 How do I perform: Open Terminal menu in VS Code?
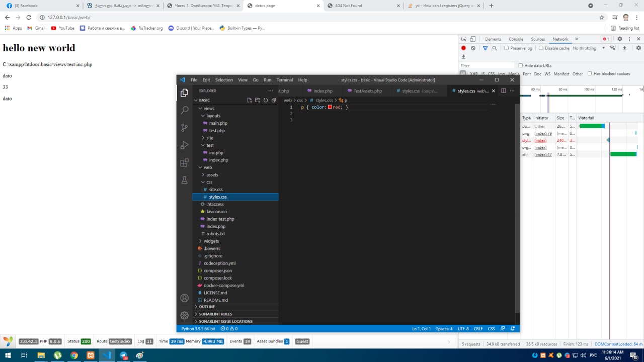(284, 80)
